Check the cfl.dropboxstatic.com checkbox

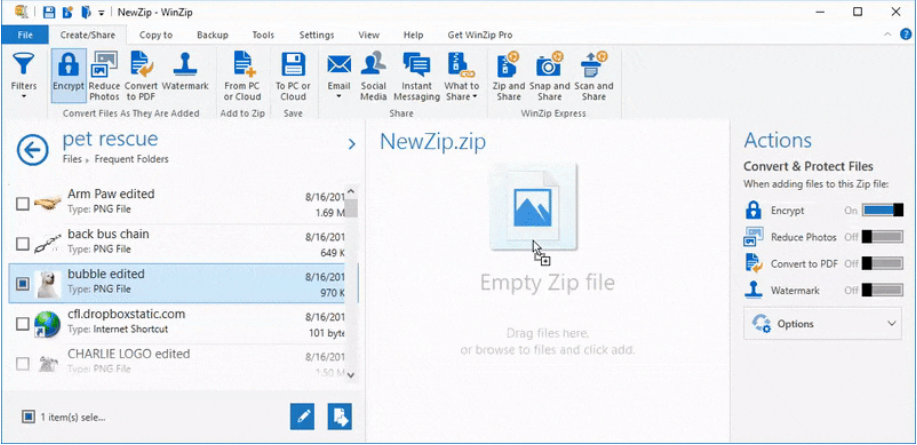22,323
